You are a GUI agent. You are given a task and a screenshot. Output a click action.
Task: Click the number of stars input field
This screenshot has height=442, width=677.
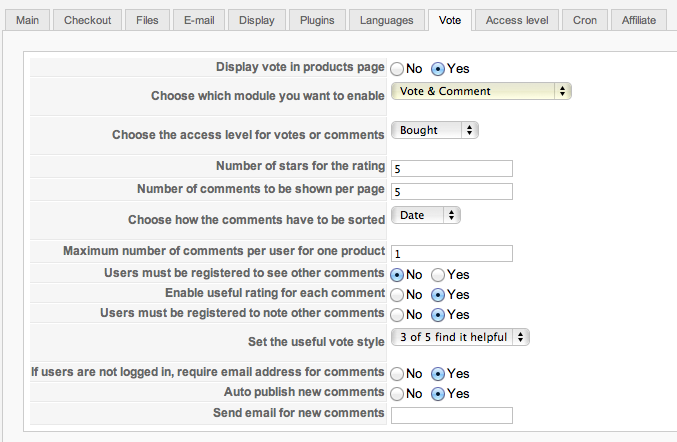[452, 168]
